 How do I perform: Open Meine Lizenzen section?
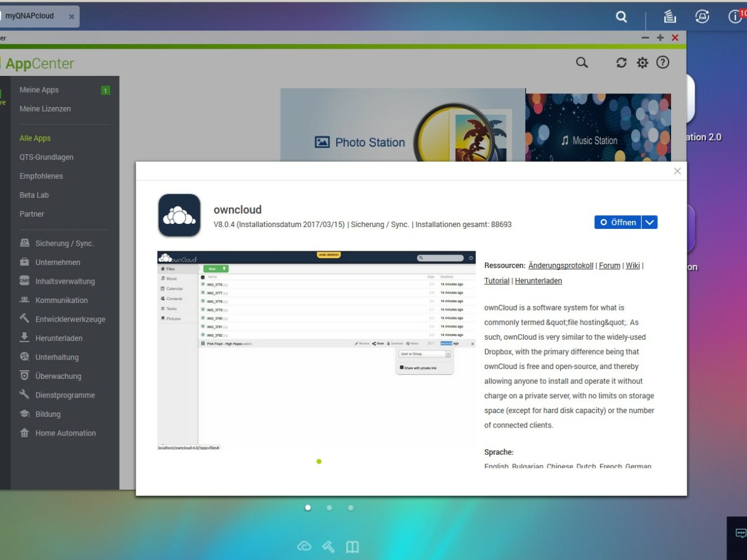pos(45,109)
